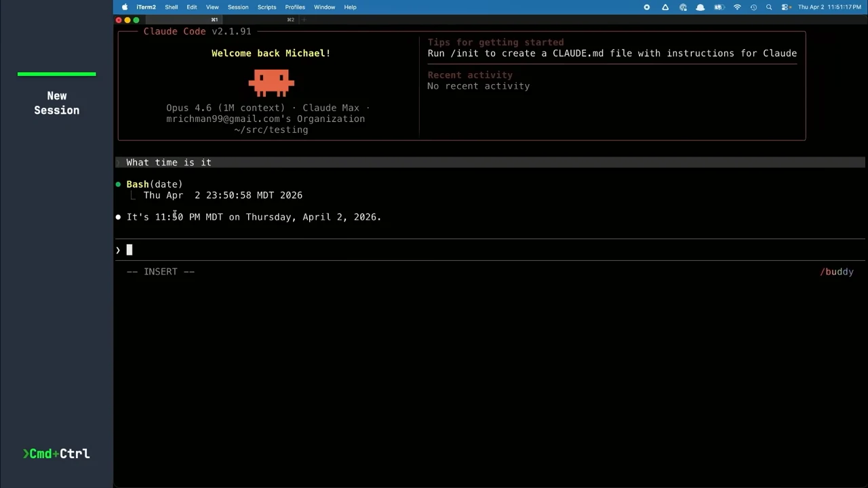Open the Window menu

pos(324,7)
